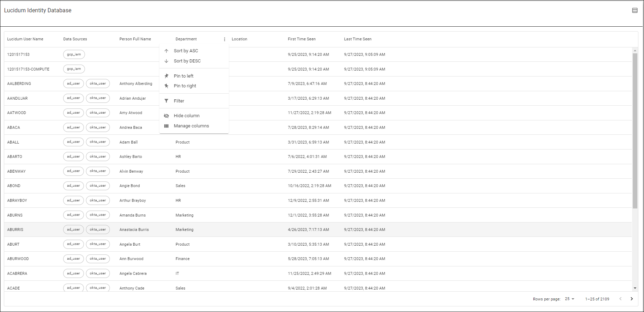Click first seen 7/9/2023, 6:47:16 AM cell
This screenshot has height=312, width=644.
(307, 84)
